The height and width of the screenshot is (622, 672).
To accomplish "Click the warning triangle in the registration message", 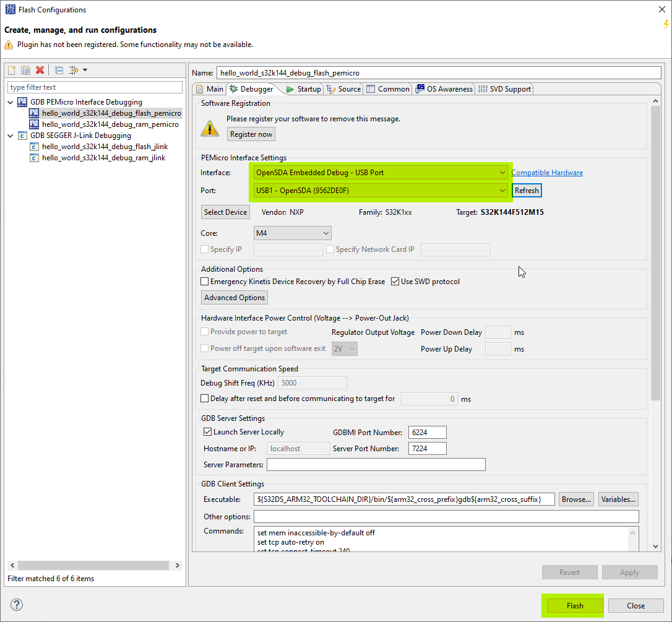I will (211, 128).
